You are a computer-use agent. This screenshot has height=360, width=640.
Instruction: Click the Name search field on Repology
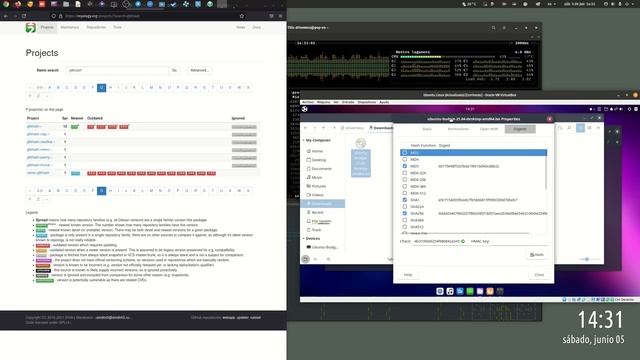(118, 70)
